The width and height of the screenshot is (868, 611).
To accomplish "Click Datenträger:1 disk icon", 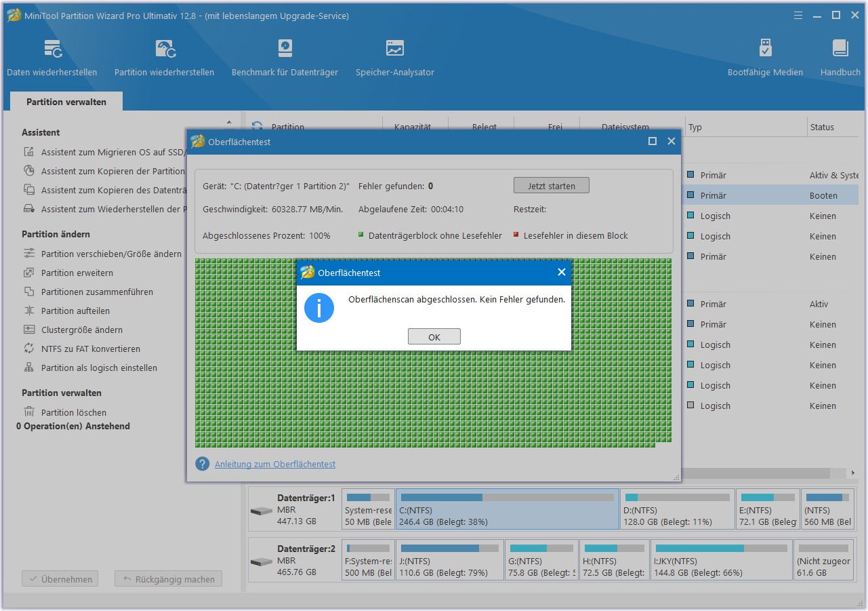I will pos(261,511).
